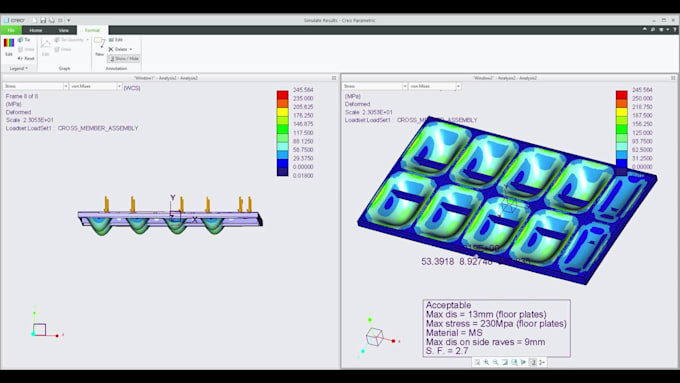Click the ribbon help question icon

point(675,29)
